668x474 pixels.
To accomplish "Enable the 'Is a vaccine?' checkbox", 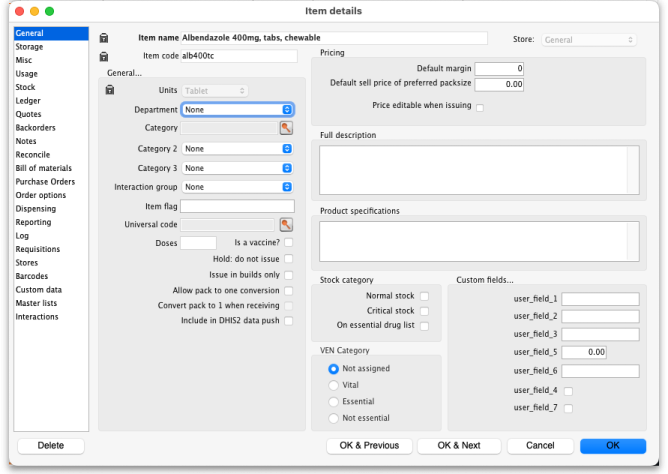I will 289,242.
